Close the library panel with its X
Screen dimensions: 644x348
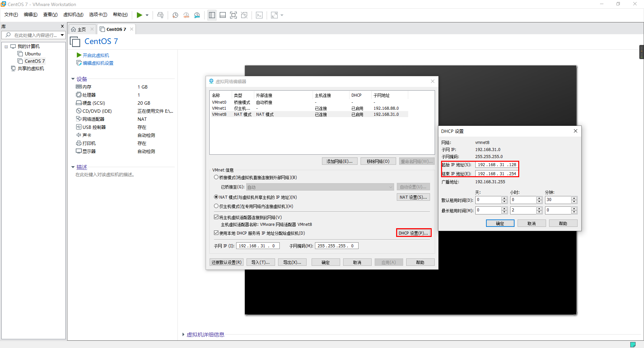(62, 26)
